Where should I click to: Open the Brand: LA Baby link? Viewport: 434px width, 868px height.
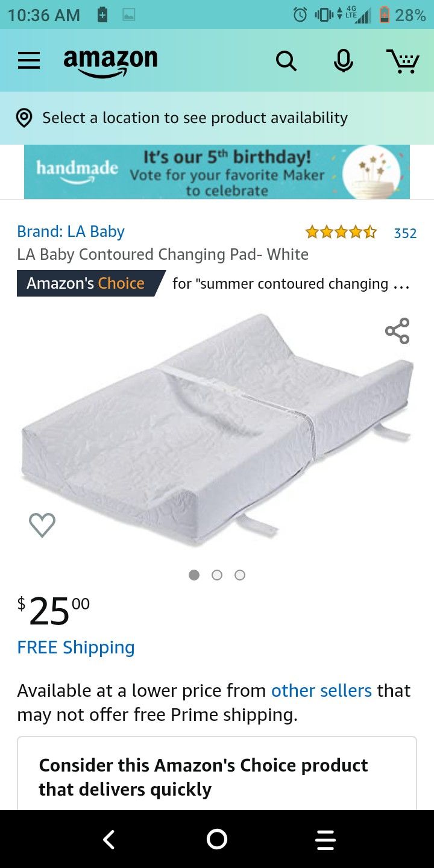tap(71, 231)
